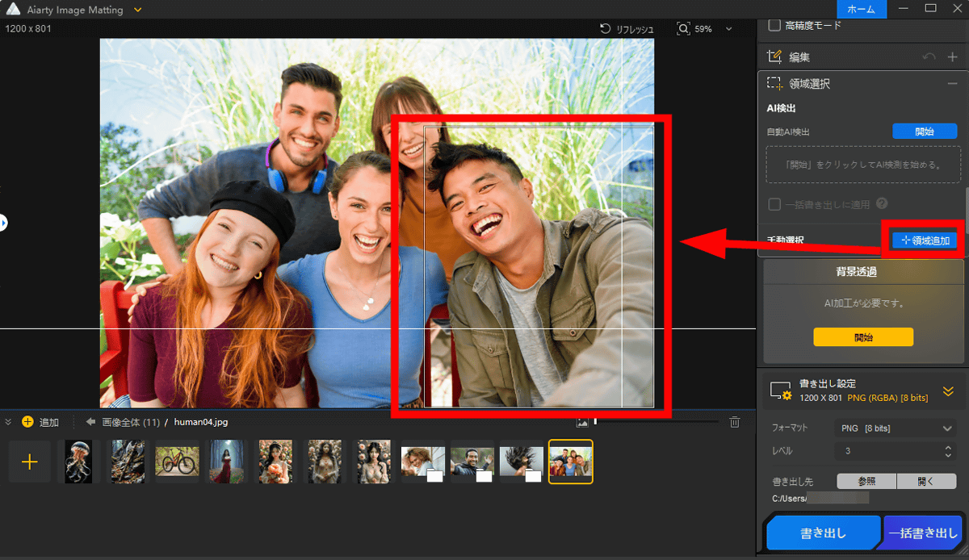Click the refresh (リフレッシュ) icon above canvas

(x=606, y=29)
